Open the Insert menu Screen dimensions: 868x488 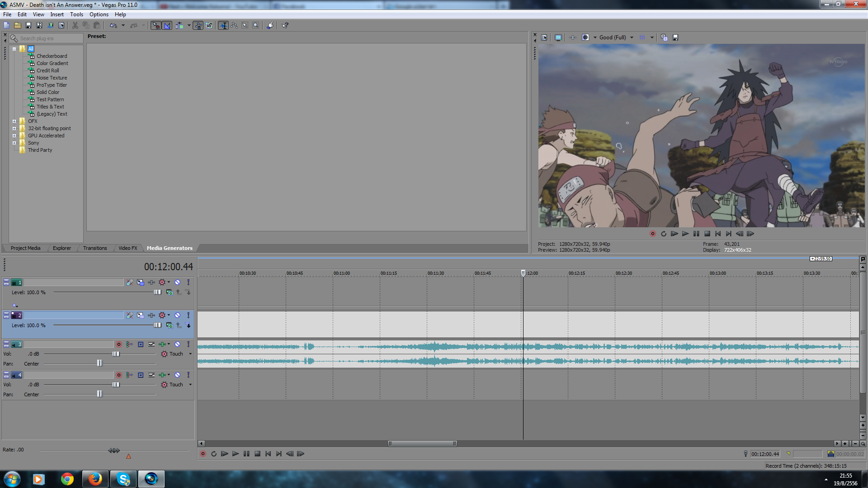click(57, 14)
